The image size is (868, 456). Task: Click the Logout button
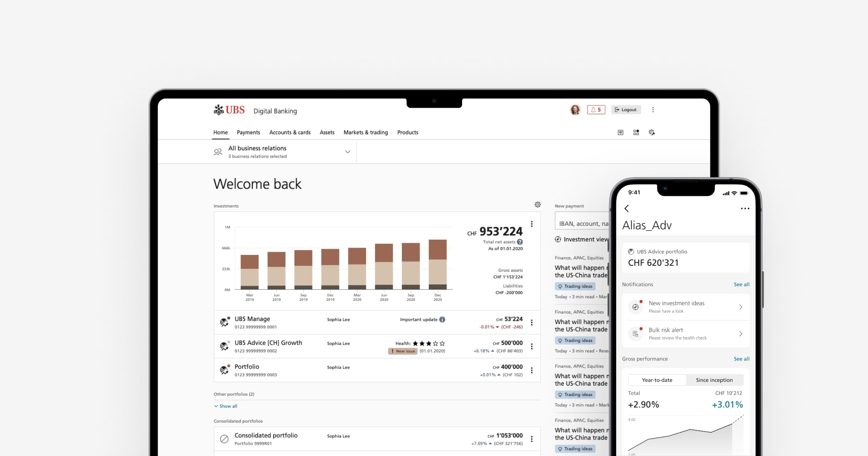(x=626, y=110)
